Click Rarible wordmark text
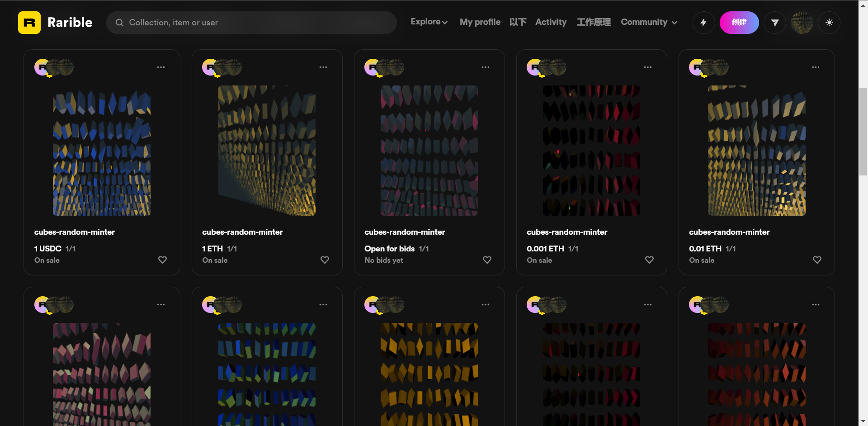This screenshot has width=868, height=426. 70,23
